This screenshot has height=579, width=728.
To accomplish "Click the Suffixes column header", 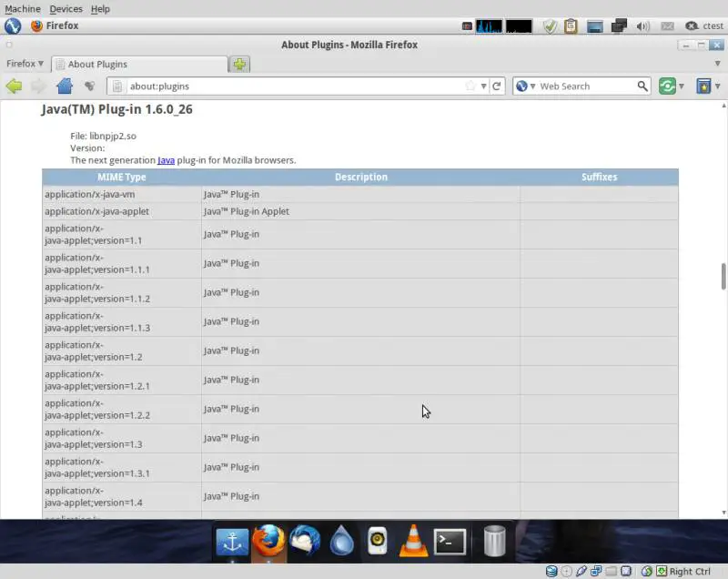I will pyautogui.click(x=599, y=177).
